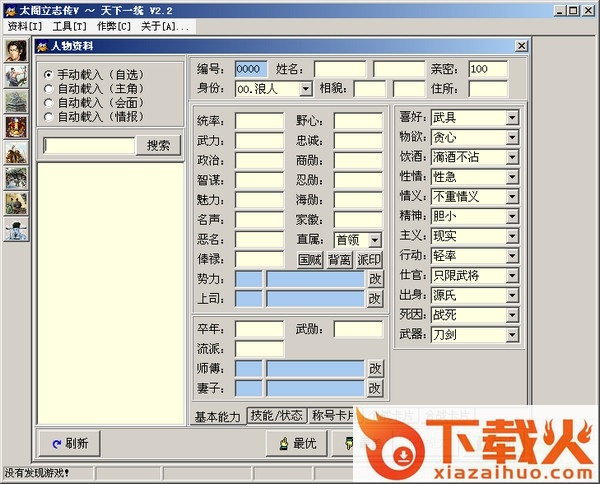Image resolution: width=600 pixels, height=484 pixels.
Task: Select the mounted horseman sidebar icon
Action: (16, 153)
